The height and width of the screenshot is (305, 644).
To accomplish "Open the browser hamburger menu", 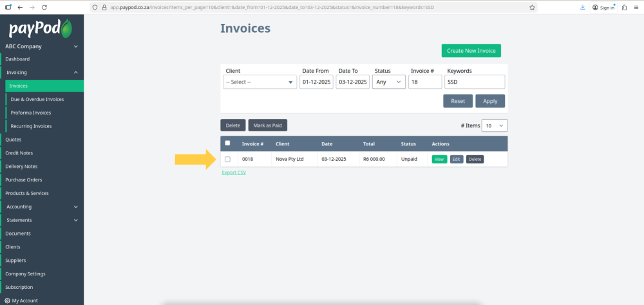I will point(636,7).
